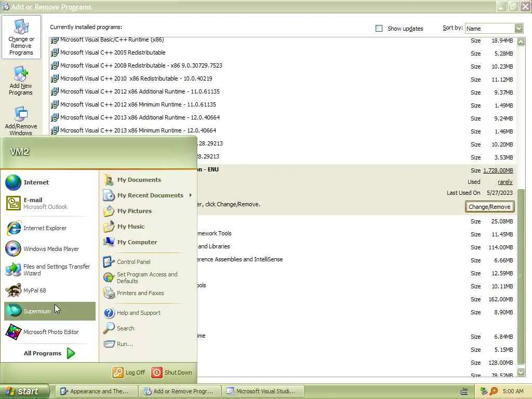The image size is (532, 399).
Task: Select Visual C++ 2010 x86 Redistributable entry
Action: pyautogui.click(x=283, y=79)
